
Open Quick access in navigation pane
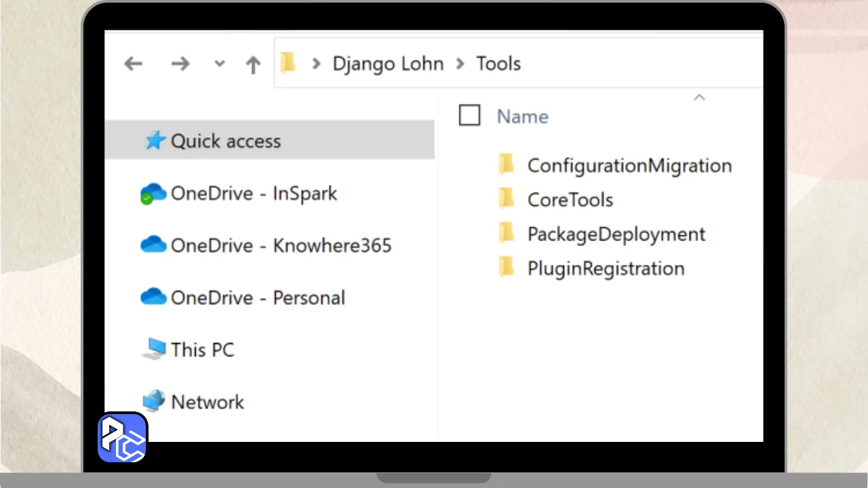(x=225, y=141)
